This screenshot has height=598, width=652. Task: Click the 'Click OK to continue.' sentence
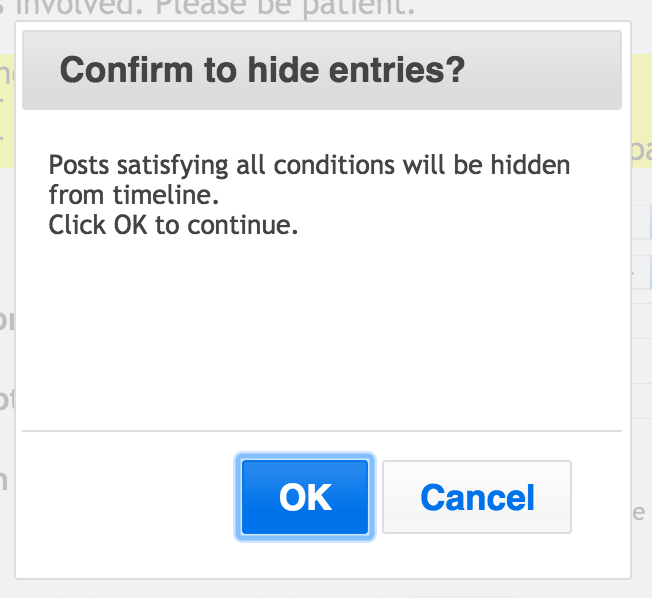[x=173, y=225]
